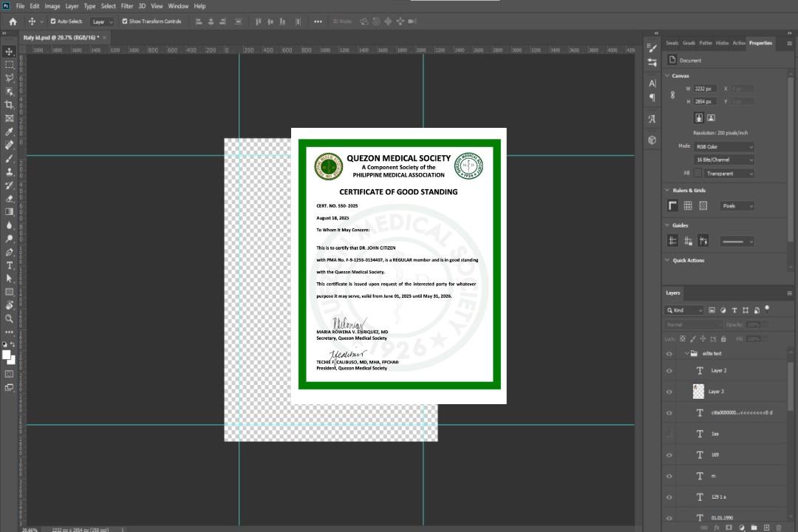Select the Clone Stamp tool
This screenshot has height=532, width=798.
(x=9, y=171)
